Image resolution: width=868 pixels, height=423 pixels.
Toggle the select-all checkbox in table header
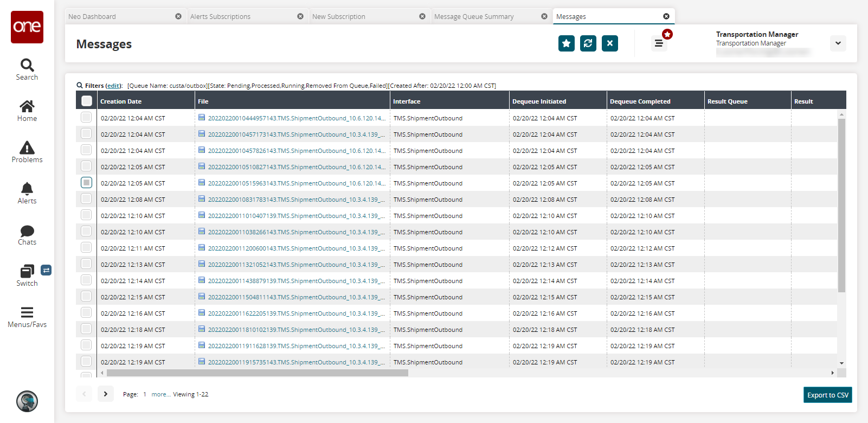pyautogui.click(x=87, y=101)
